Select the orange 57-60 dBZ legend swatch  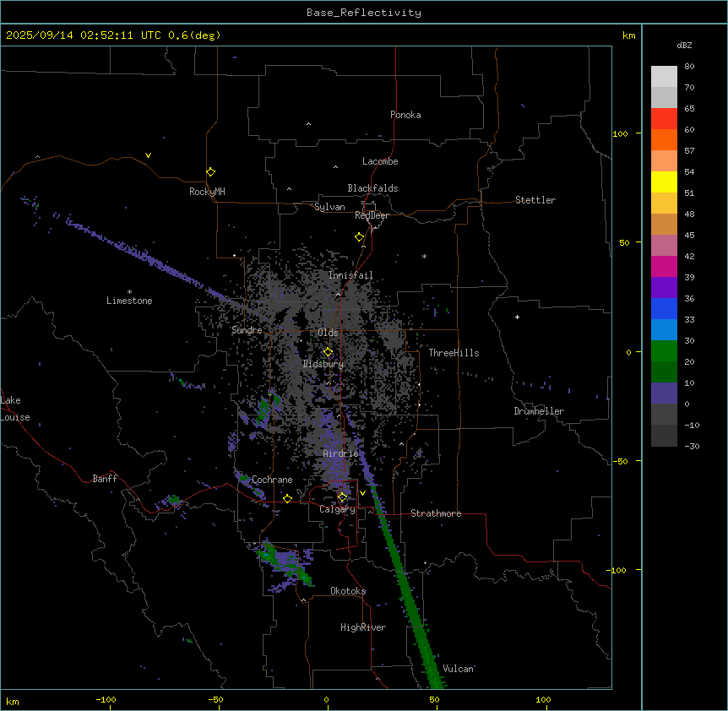point(664,139)
